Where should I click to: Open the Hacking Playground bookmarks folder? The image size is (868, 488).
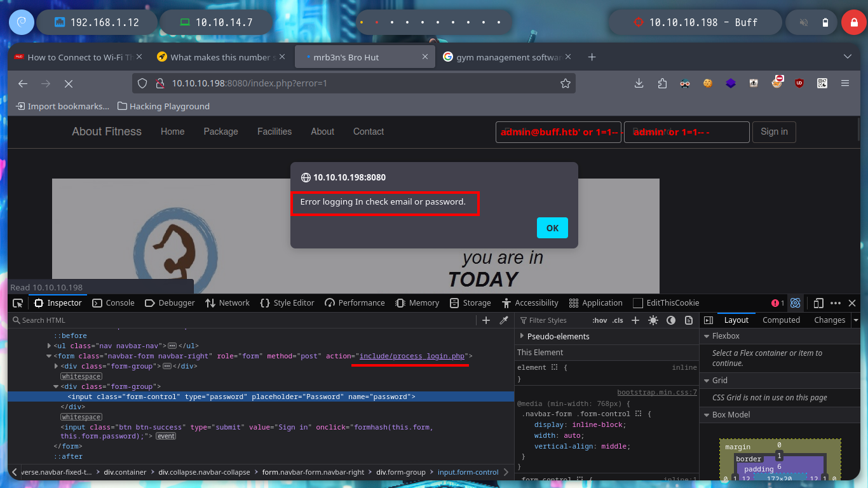(164, 106)
